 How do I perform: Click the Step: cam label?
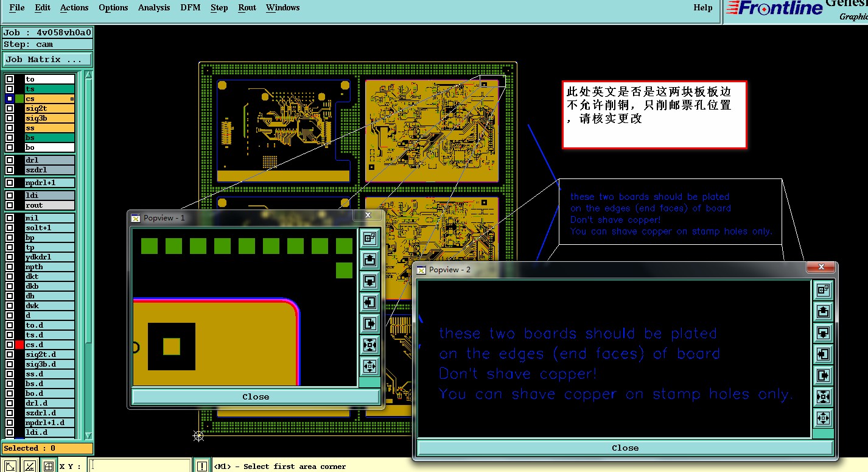pos(47,44)
